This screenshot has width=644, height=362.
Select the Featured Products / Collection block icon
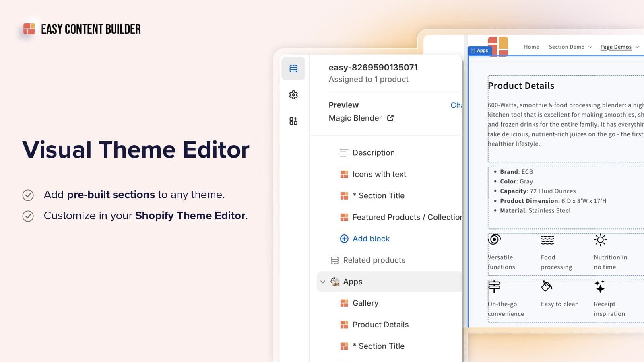pos(344,217)
